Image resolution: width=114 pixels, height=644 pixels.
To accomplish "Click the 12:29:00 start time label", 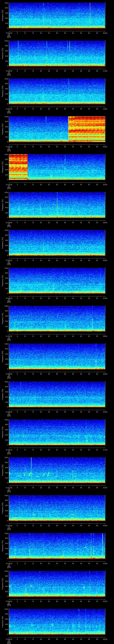I will point(9,33).
